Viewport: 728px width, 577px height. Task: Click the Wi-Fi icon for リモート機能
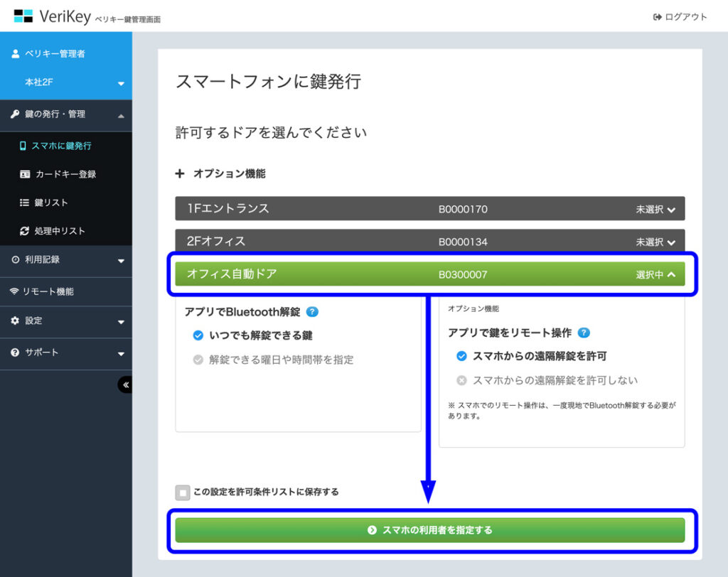pyautogui.click(x=15, y=291)
